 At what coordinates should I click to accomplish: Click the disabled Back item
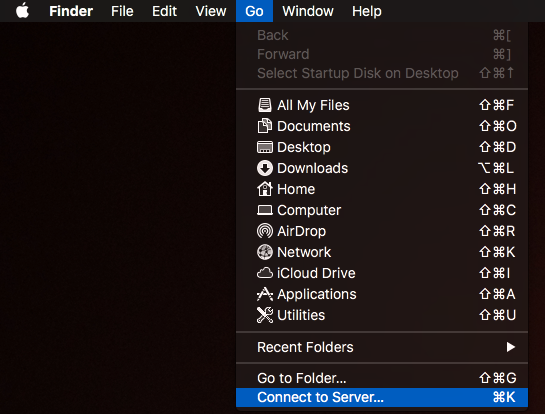coord(382,35)
